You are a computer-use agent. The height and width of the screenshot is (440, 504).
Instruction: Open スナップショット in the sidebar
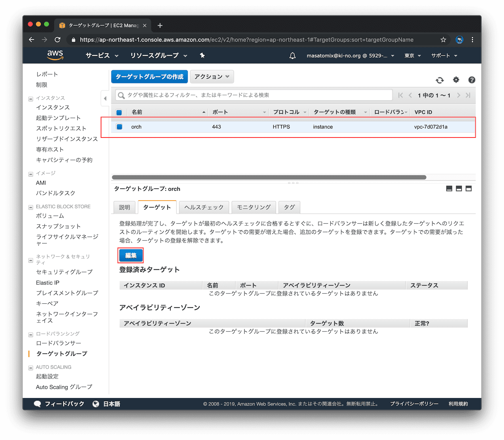(58, 226)
